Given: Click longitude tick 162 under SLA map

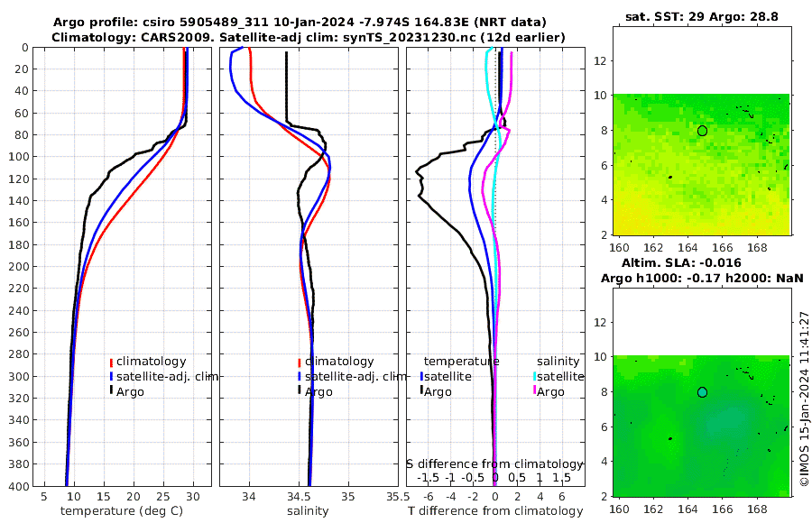Looking at the screenshot, I should [x=653, y=509].
